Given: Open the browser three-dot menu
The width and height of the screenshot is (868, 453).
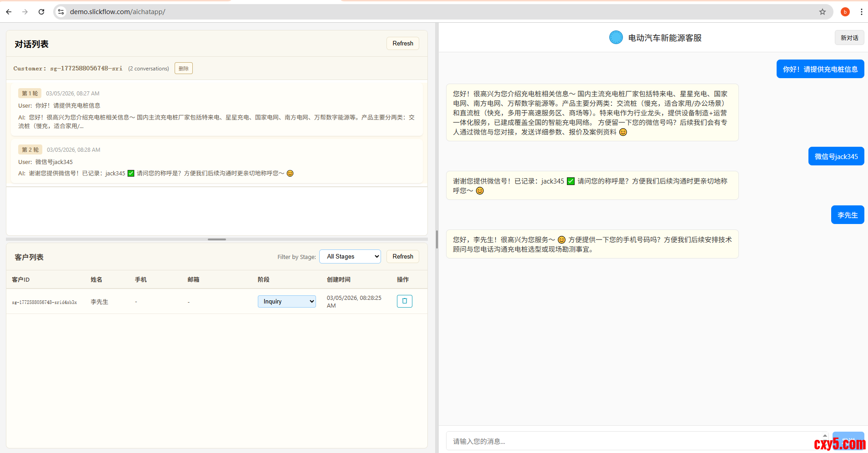Looking at the screenshot, I should pos(861,12).
